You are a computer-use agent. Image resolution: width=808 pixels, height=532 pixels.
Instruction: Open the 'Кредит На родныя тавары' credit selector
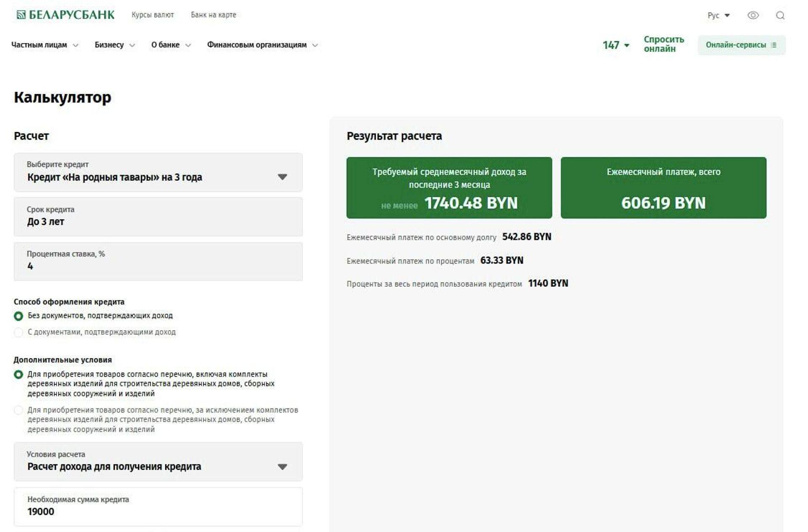114,177
